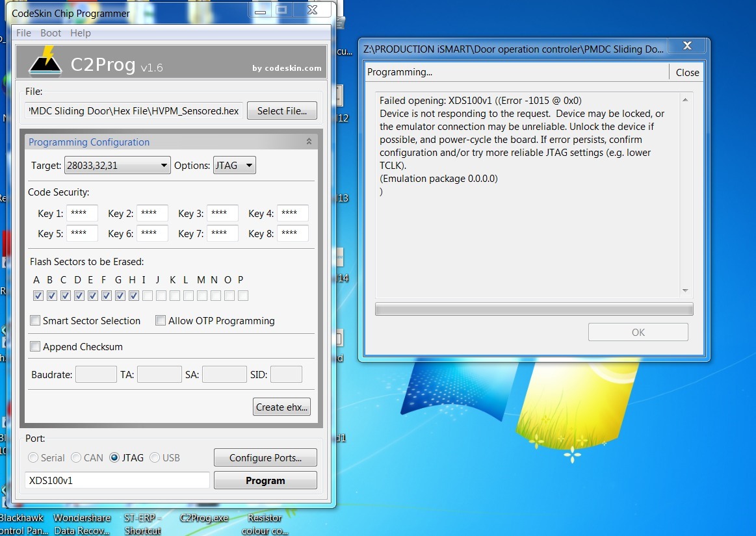Open C2Prog.exe desktop shortcut
756x536 pixels.
point(204,518)
